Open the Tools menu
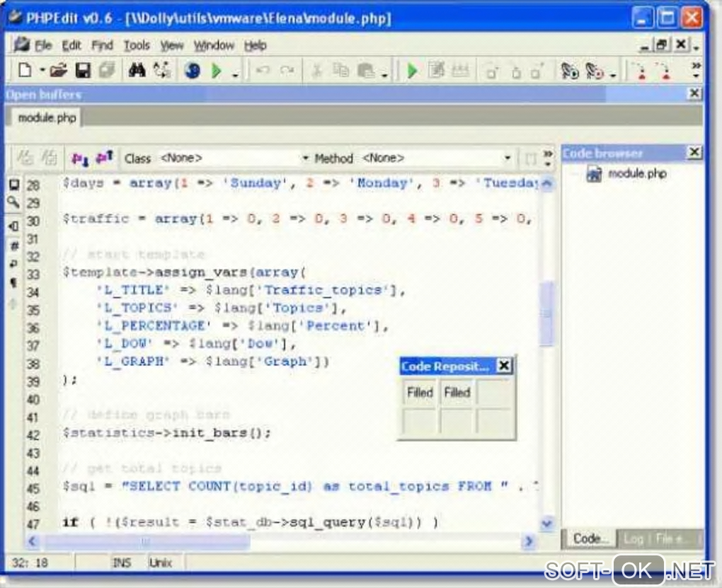Screen dimensions: 722x588 click(x=137, y=45)
